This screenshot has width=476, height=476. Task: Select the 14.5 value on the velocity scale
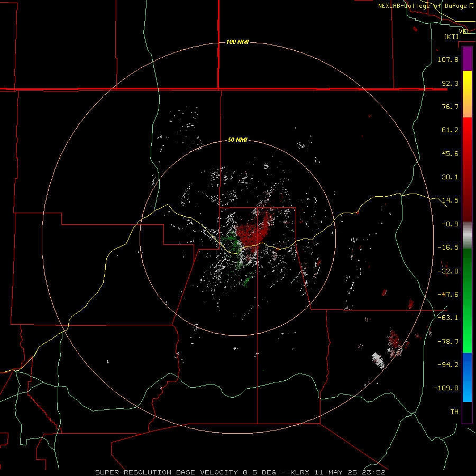coord(450,200)
